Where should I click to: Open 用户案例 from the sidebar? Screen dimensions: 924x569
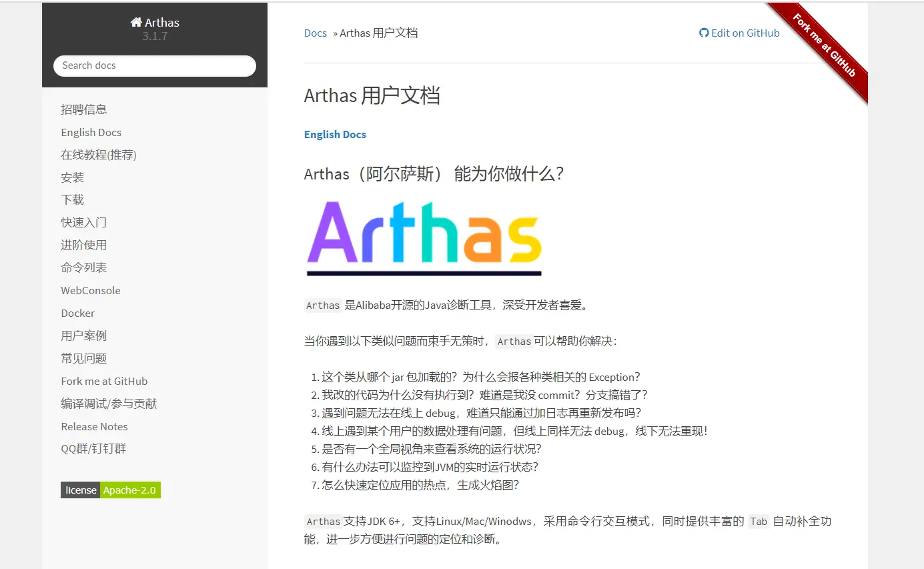(x=83, y=336)
